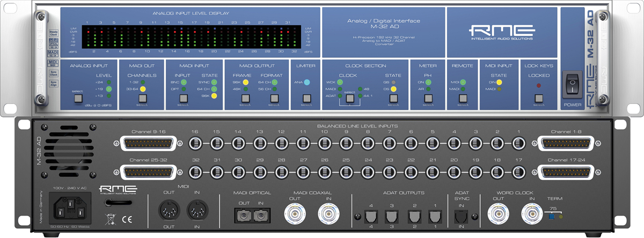644x238 pixels.
Task: Flip the Power rocker switch
Action: tap(573, 86)
